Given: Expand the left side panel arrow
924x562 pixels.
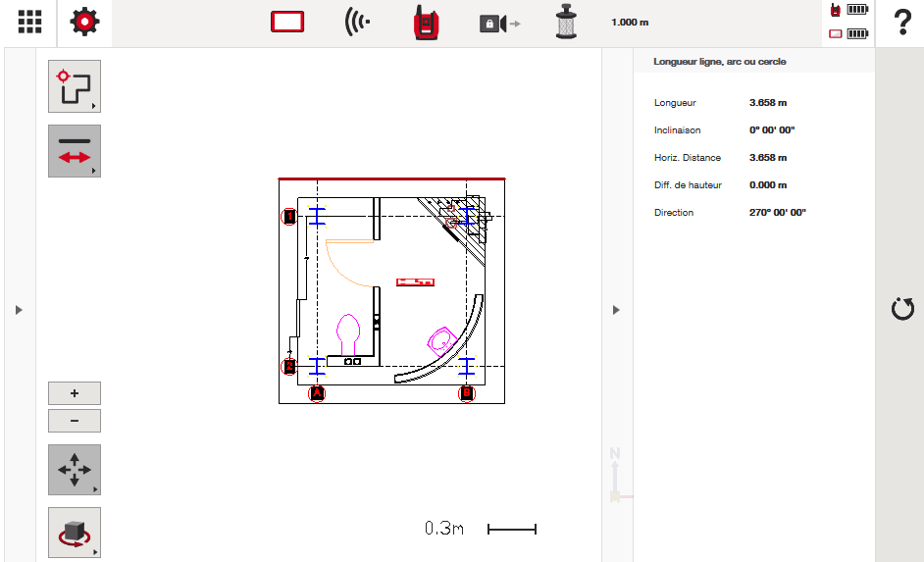Looking at the screenshot, I should [19, 310].
